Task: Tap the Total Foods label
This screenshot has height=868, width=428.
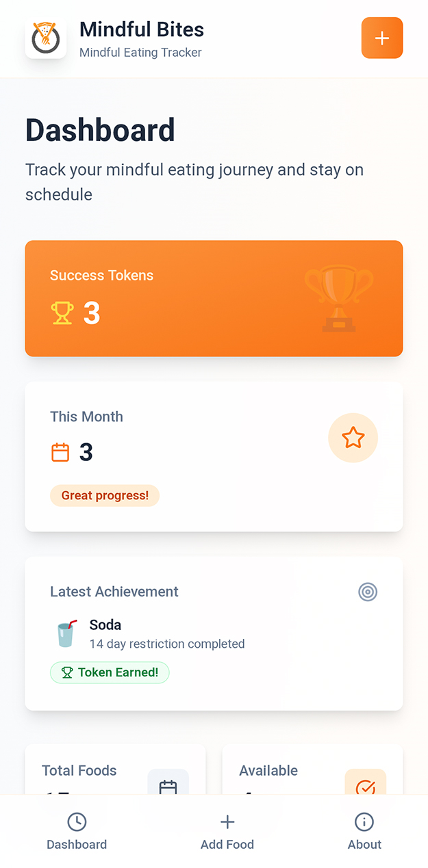Action: pyautogui.click(x=79, y=771)
